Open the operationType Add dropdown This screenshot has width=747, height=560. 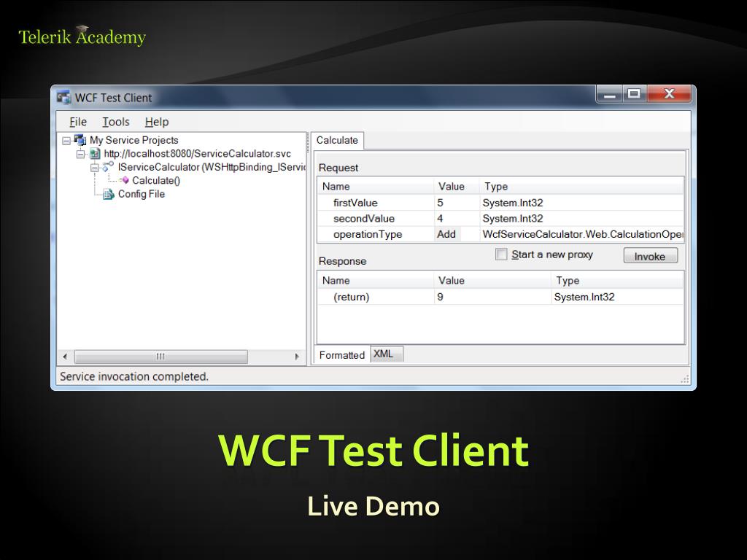coord(447,234)
